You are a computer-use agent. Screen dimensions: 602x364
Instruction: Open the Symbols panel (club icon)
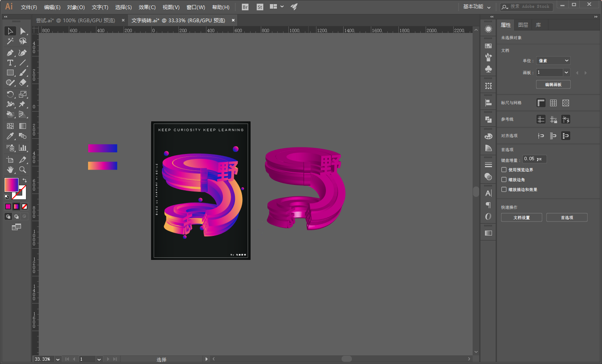point(488,69)
